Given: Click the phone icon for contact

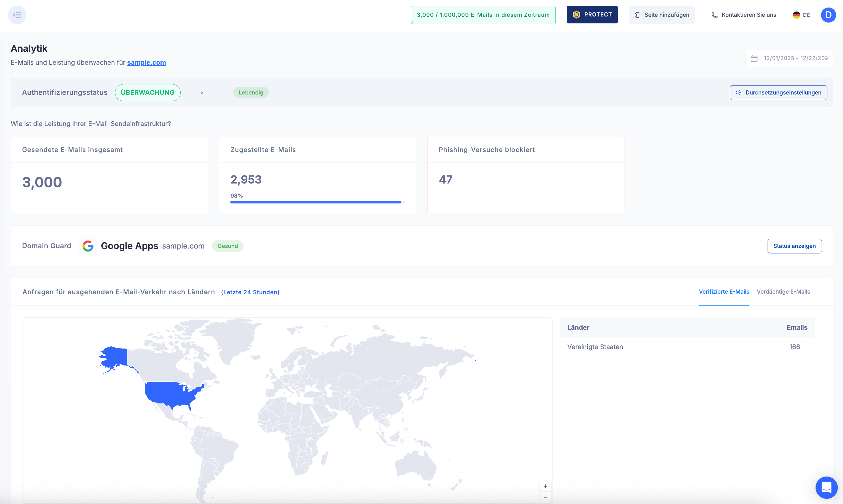Looking at the screenshot, I should point(715,15).
